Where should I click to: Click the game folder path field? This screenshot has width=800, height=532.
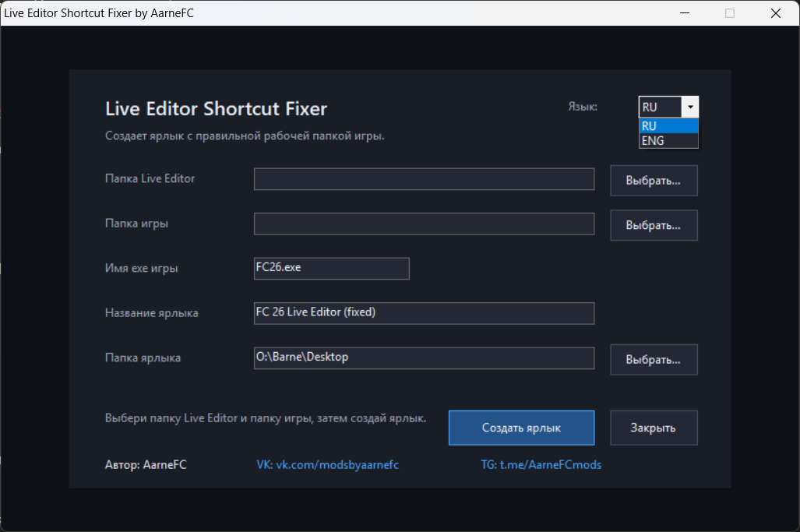pos(424,224)
